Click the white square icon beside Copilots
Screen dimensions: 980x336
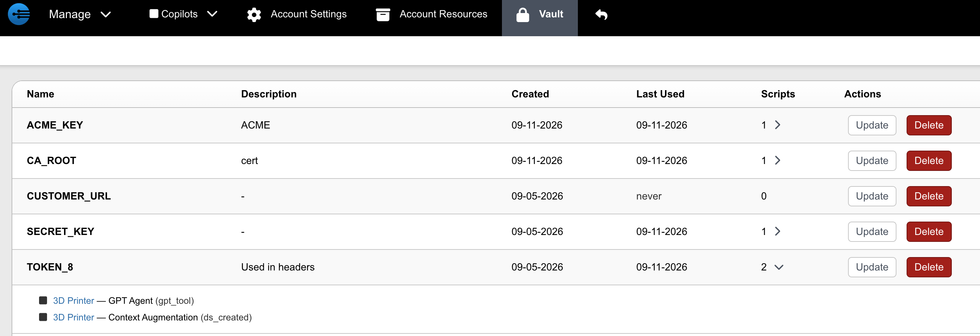click(x=154, y=14)
